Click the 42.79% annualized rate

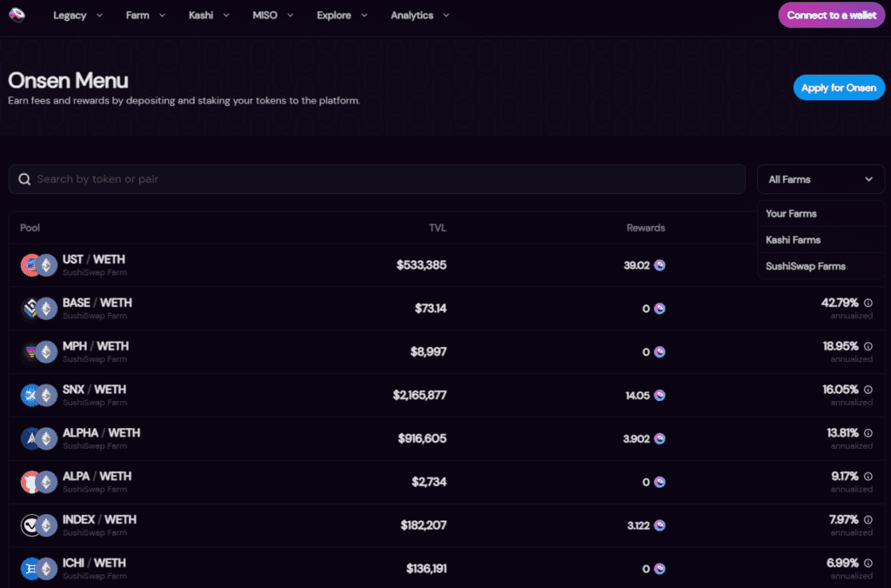click(840, 304)
